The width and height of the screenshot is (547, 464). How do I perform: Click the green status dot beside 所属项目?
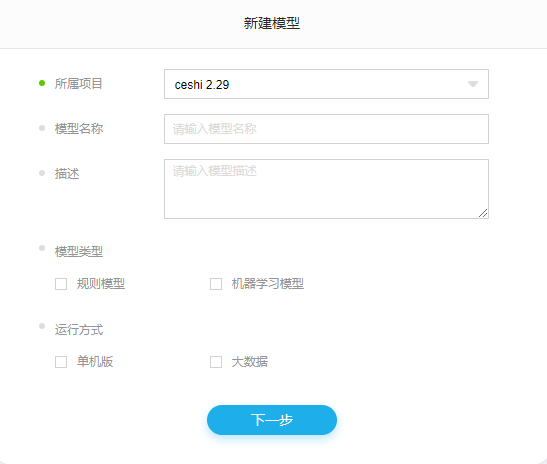42,83
